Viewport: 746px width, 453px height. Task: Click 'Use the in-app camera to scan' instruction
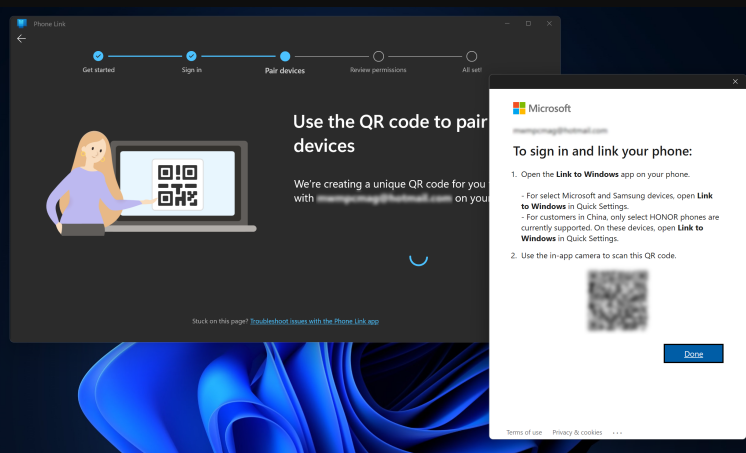pos(599,256)
